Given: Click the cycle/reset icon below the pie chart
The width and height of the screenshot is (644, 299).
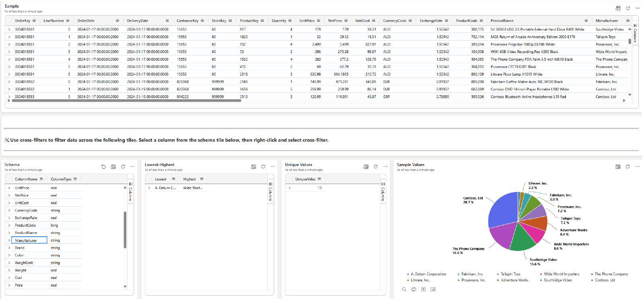Looking at the screenshot, I should coord(414,289).
